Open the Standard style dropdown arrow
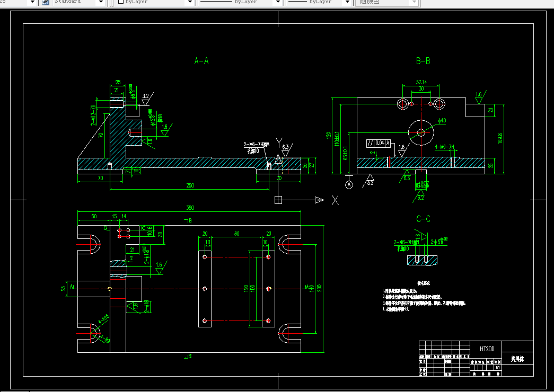This screenshot has width=554, height=392. tap(101, 2)
